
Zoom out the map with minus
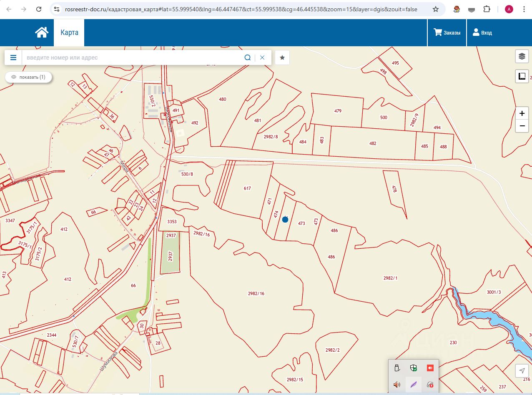[522, 126]
